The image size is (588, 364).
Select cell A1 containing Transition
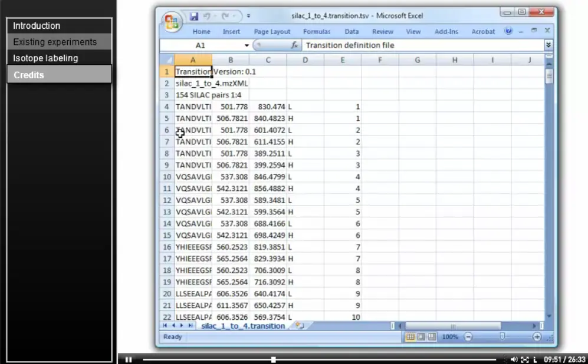[193, 71]
